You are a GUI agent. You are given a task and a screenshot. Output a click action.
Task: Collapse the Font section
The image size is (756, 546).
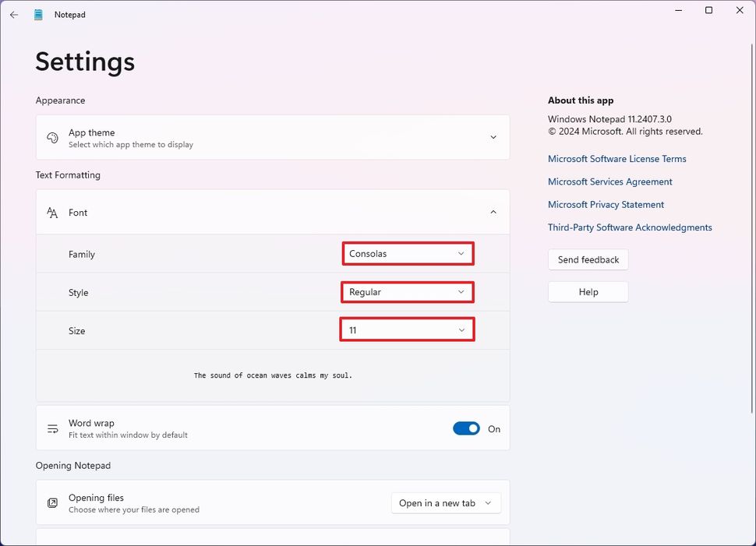(493, 212)
